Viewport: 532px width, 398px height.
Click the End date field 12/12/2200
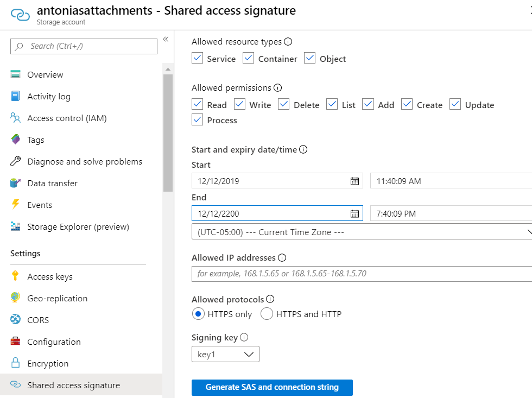[277, 213]
